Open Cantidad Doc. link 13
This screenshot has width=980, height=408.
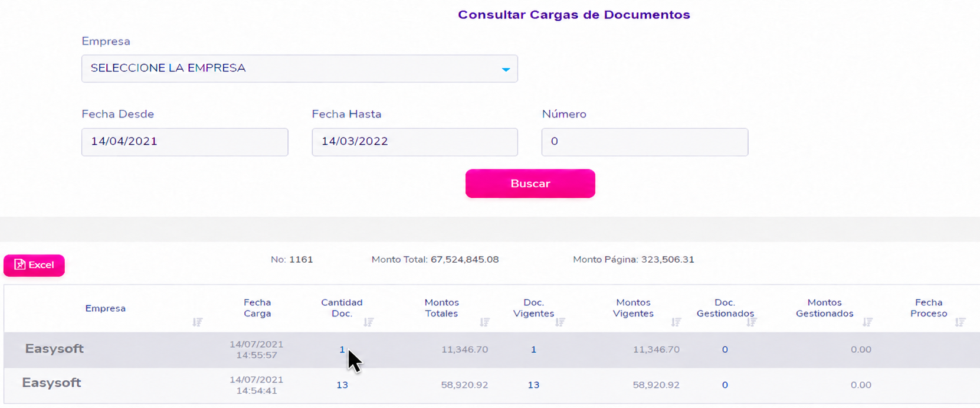[x=342, y=385]
